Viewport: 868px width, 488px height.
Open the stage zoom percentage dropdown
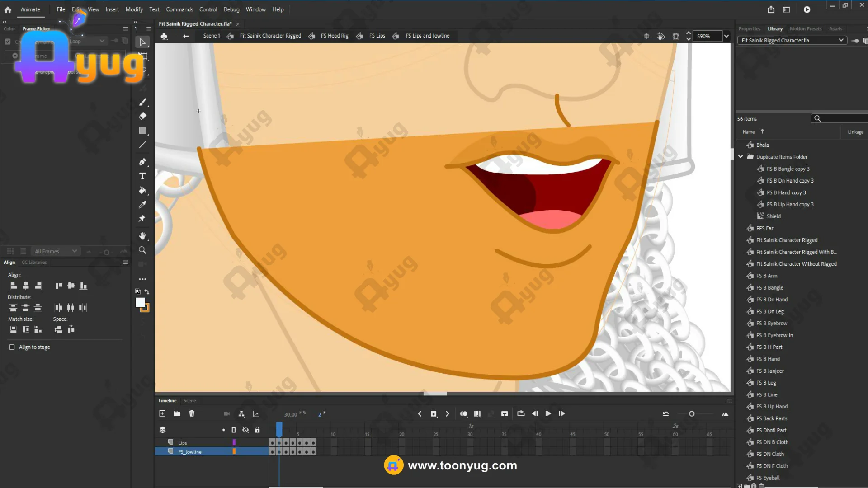726,36
